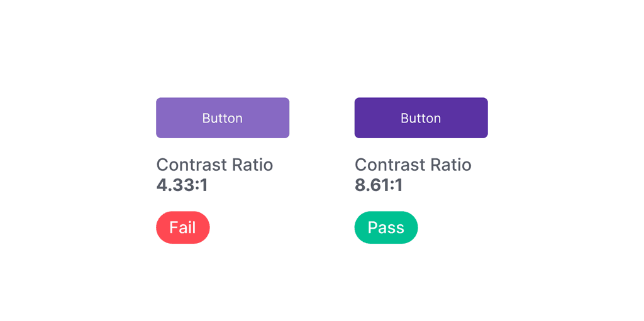Tap the Pass status pill
The width and height of the screenshot is (644, 321).
click(x=386, y=227)
